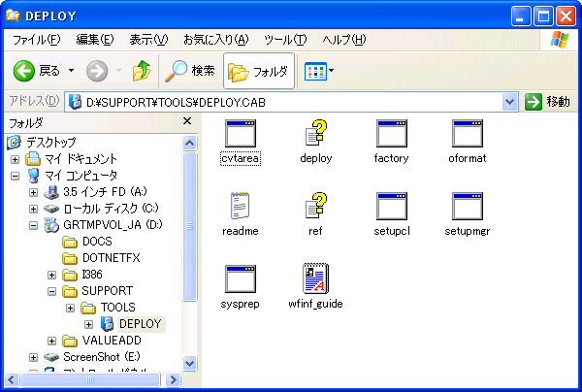This screenshot has height=392, width=582.
Task: Select the DOCS folder in tree
Action: click(x=97, y=242)
